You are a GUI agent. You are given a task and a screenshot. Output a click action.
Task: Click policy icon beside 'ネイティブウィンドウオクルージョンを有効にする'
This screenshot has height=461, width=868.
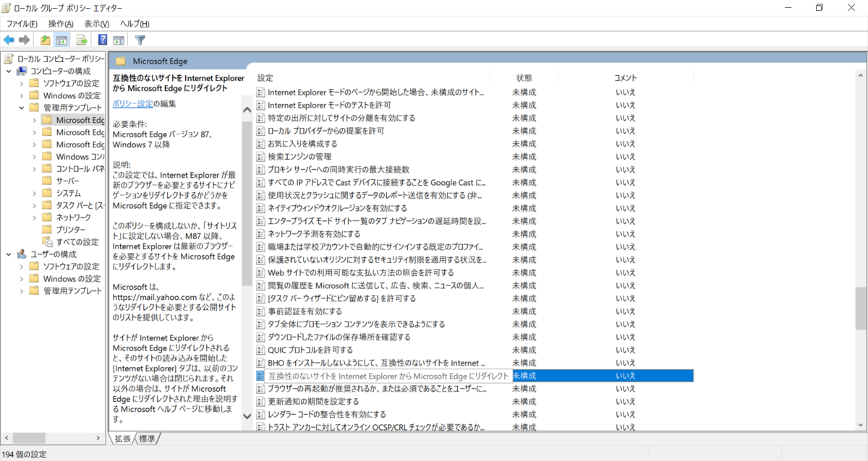261,208
